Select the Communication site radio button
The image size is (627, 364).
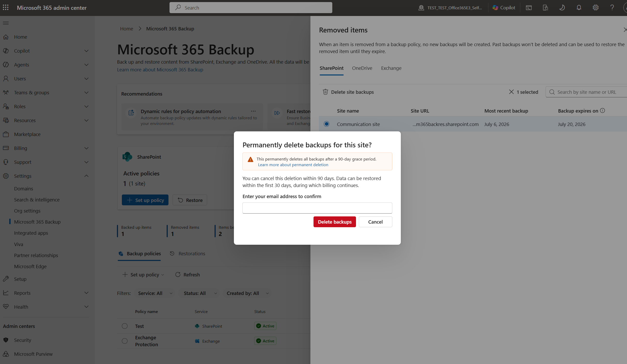point(327,124)
